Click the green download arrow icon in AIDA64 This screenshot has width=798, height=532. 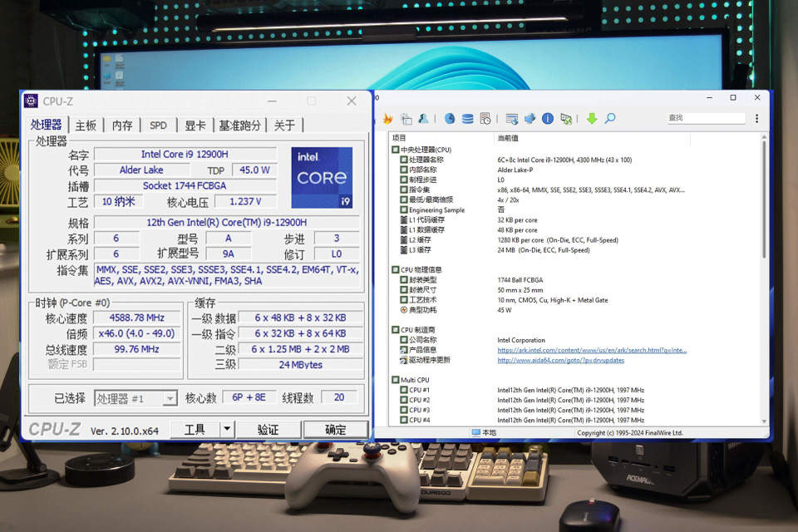click(591, 119)
